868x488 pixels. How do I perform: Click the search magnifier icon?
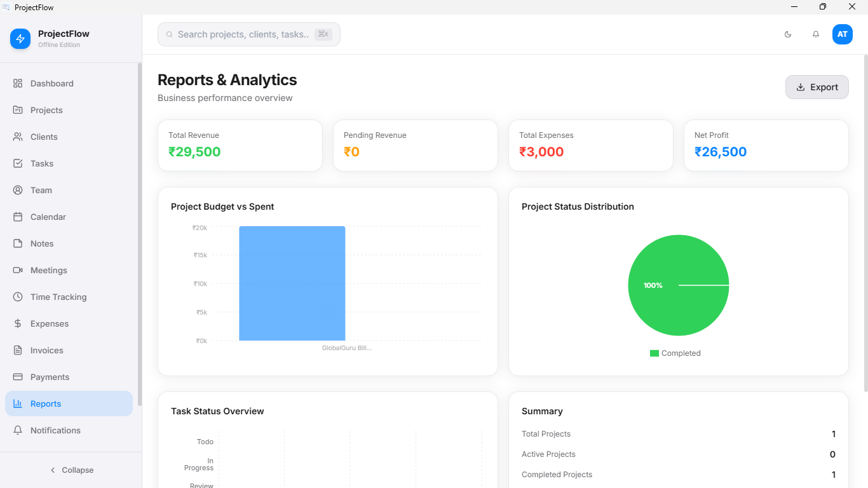coord(169,34)
